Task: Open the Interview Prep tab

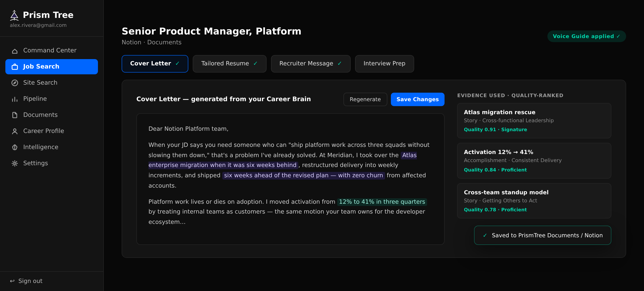Action: pos(384,64)
